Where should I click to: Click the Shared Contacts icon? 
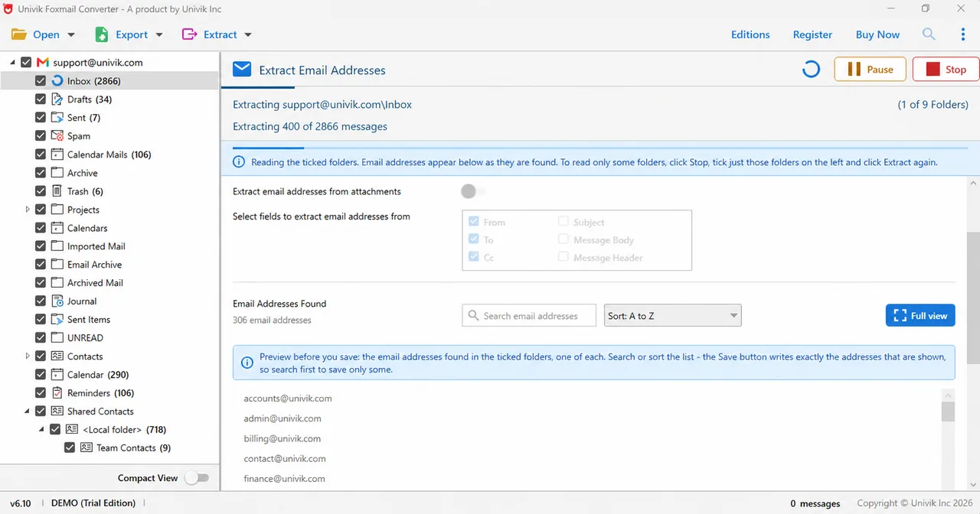click(57, 412)
